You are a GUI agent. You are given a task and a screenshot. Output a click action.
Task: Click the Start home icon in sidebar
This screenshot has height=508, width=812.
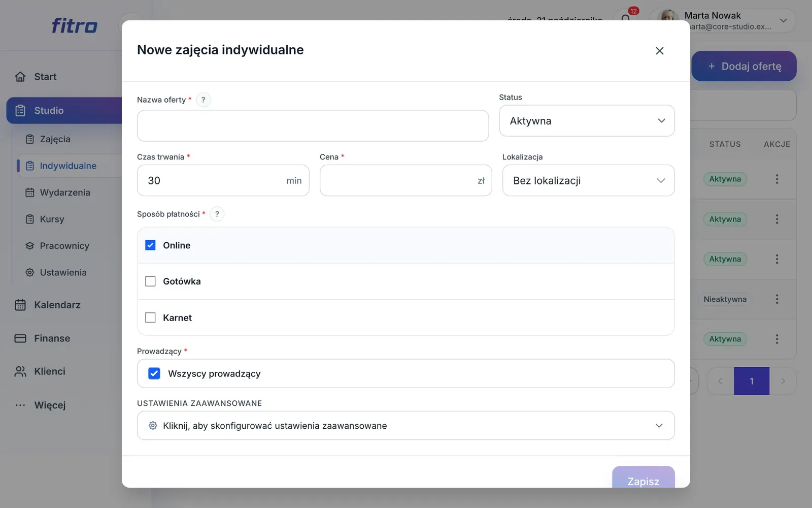[20, 77]
